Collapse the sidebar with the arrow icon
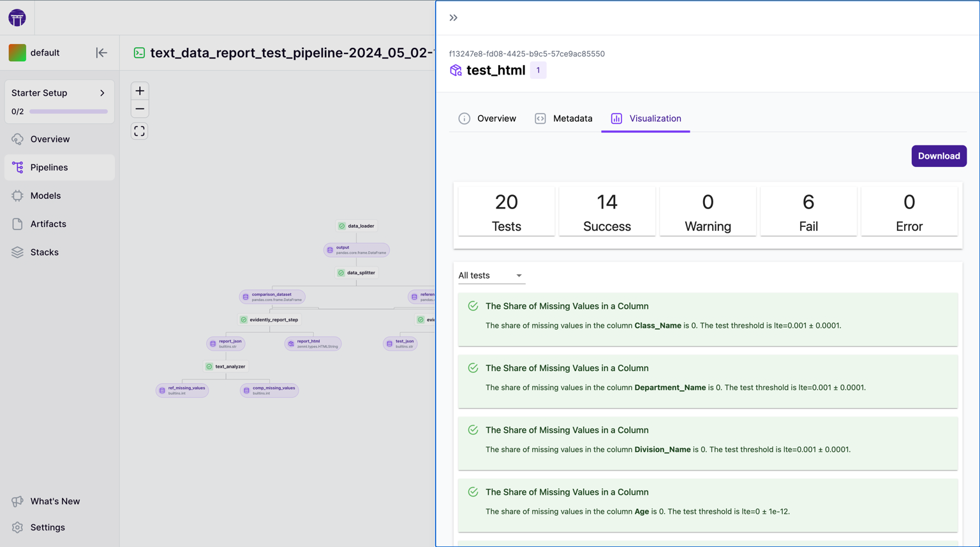Viewport: 980px width, 547px height. click(101, 53)
